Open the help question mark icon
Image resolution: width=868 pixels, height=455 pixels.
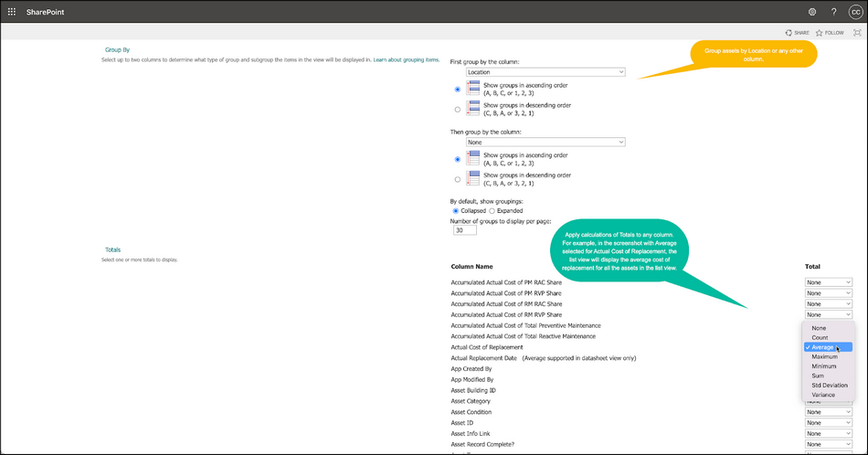click(833, 12)
